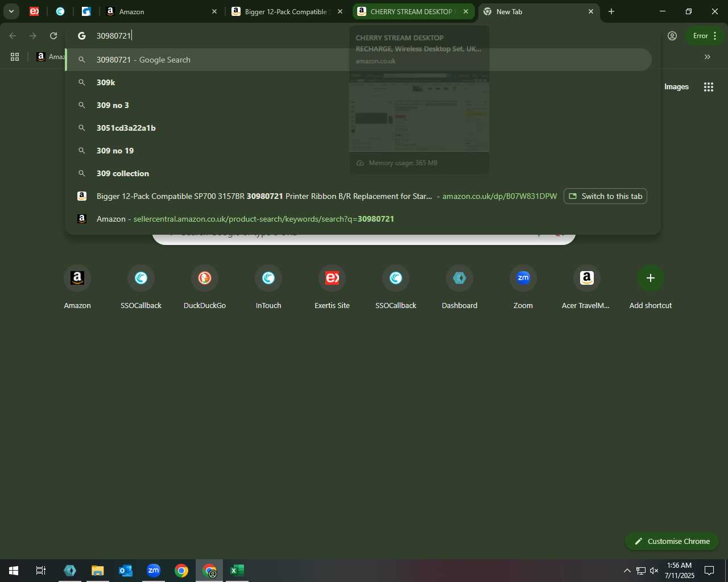Open the Windows Start menu
This screenshot has height=582, width=728.
pos(14,571)
